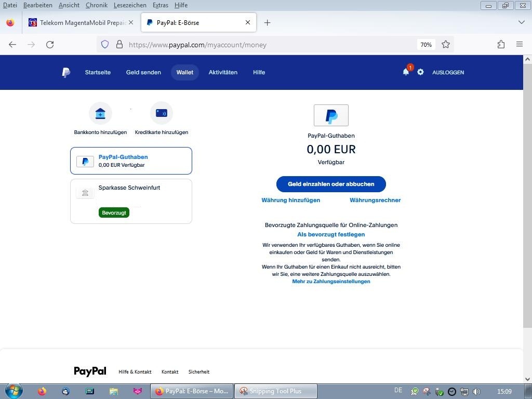The image size is (532, 399).
Task: Go back with the browser back arrow
Action: (12, 45)
